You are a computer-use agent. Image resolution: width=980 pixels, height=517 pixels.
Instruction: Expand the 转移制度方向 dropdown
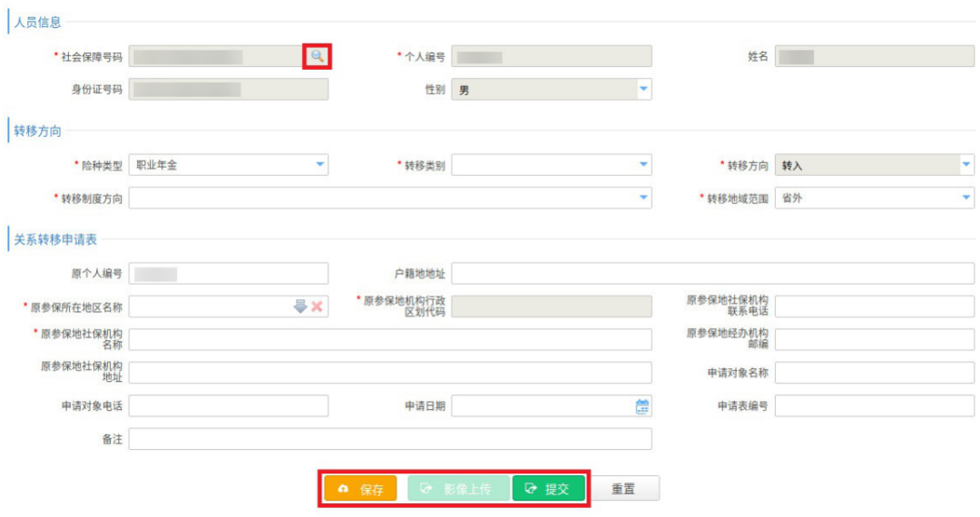click(642, 198)
